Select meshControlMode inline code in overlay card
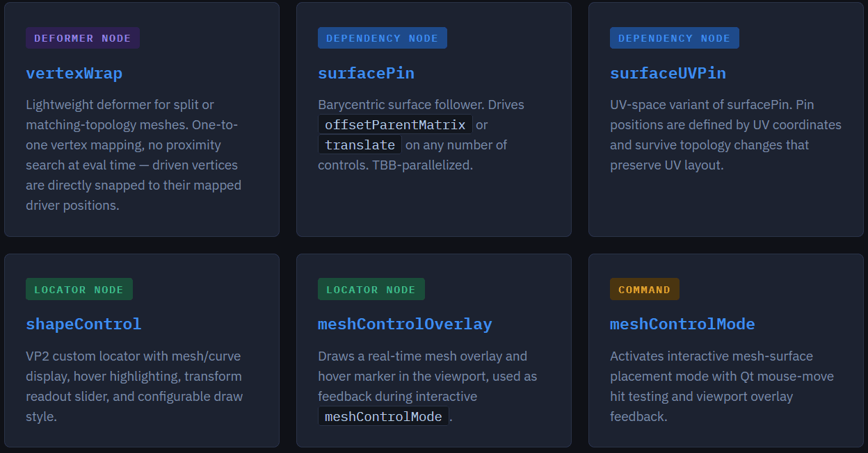Screen dimensions: 868x453 (x=383, y=417)
